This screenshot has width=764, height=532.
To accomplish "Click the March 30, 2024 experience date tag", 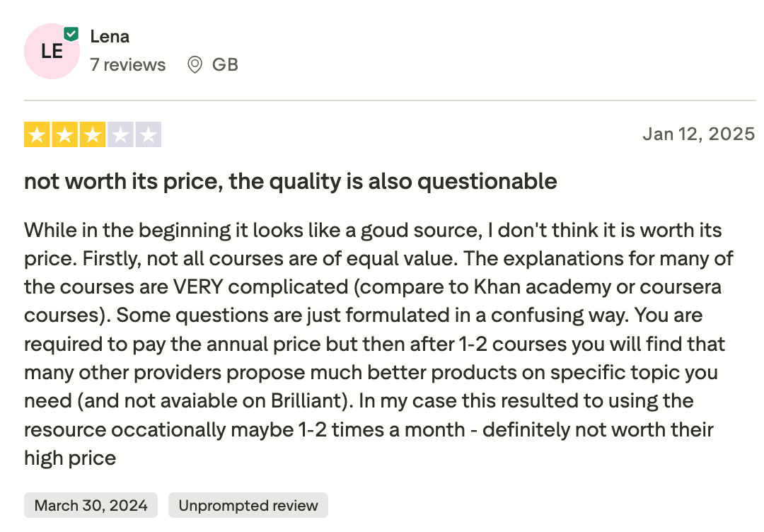I will click(x=91, y=505).
